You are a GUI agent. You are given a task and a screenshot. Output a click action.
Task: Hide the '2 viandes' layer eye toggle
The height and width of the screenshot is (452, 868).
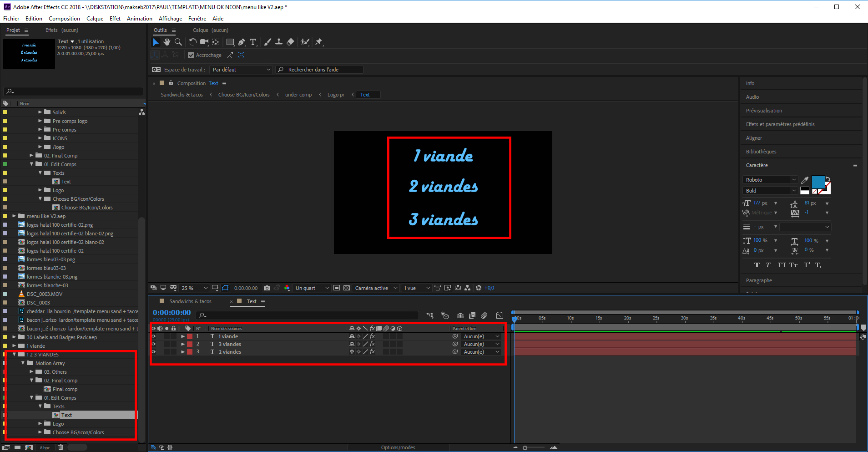154,352
